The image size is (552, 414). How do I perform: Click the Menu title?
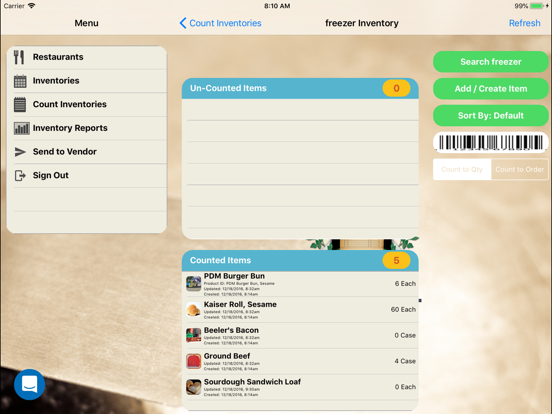pyautogui.click(x=86, y=23)
